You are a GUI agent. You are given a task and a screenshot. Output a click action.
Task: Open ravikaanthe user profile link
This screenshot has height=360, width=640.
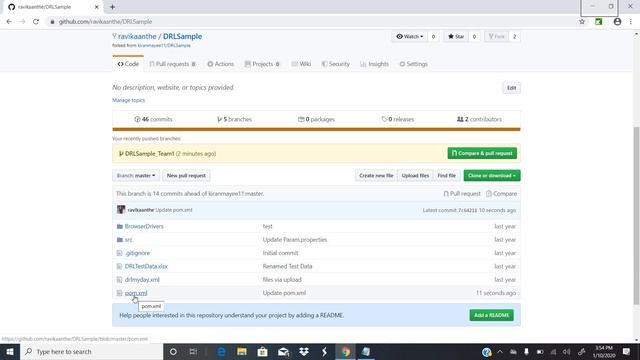point(137,36)
